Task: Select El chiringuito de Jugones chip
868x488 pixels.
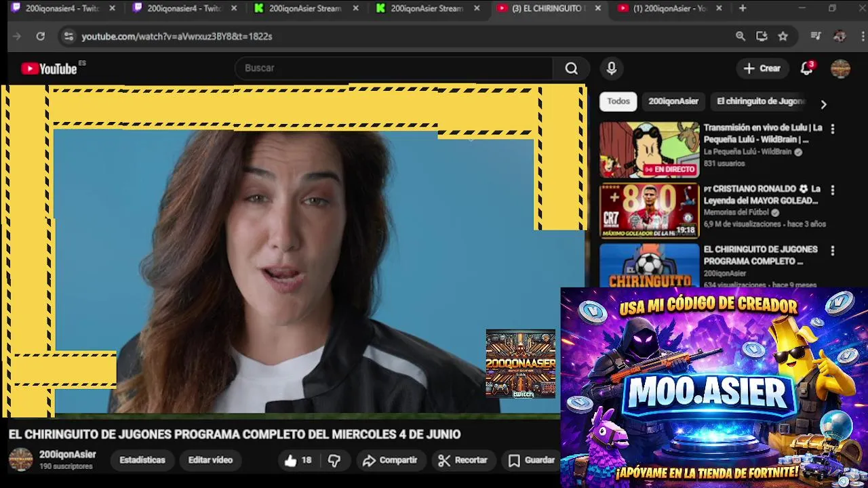Action: click(760, 101)
